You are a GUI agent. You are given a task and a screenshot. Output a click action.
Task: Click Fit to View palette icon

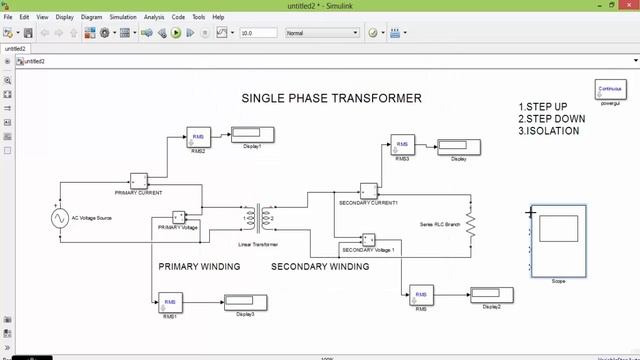click(x=7, y=94)
